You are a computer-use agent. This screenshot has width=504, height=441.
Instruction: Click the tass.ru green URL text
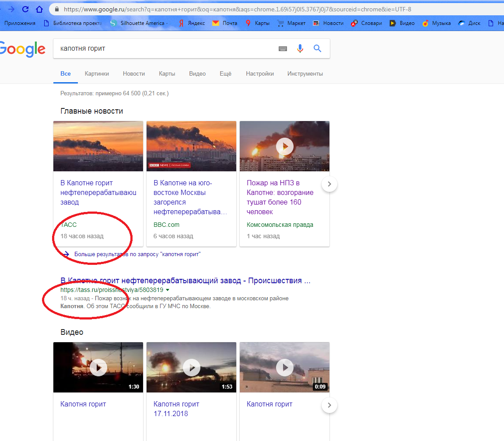[112, 290]
